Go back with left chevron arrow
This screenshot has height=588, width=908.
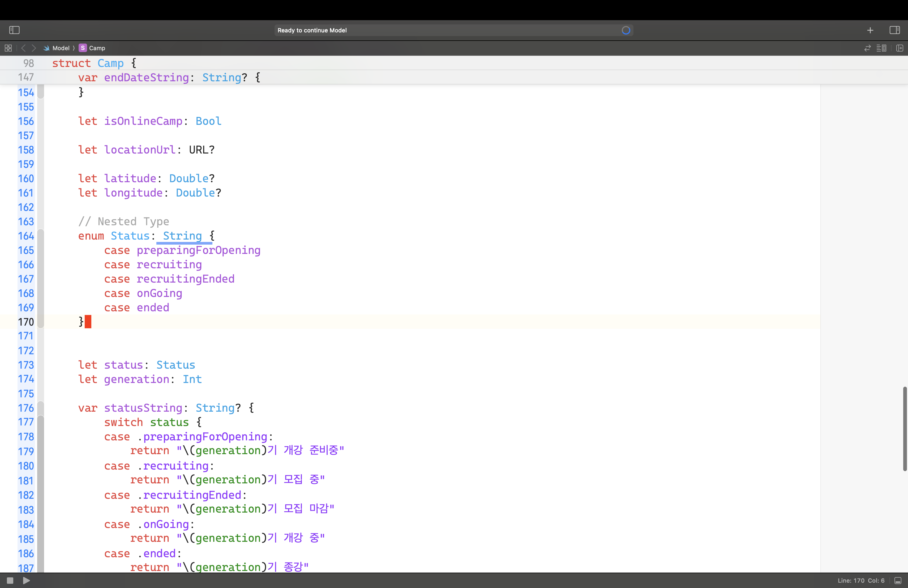[x=24, y=48]
